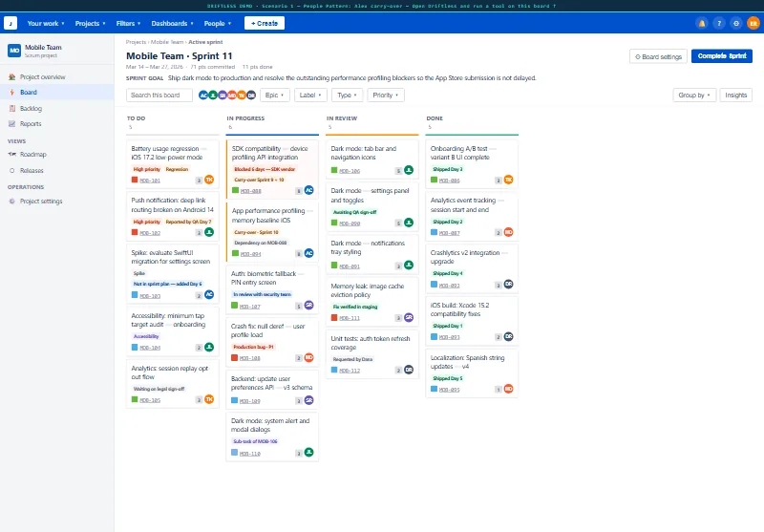The height and width of the screenshot is (532, 764).
Task: Click SR assignee avatar on MOB-107 card
Action: pyautogui.click(x=308, y=306)
